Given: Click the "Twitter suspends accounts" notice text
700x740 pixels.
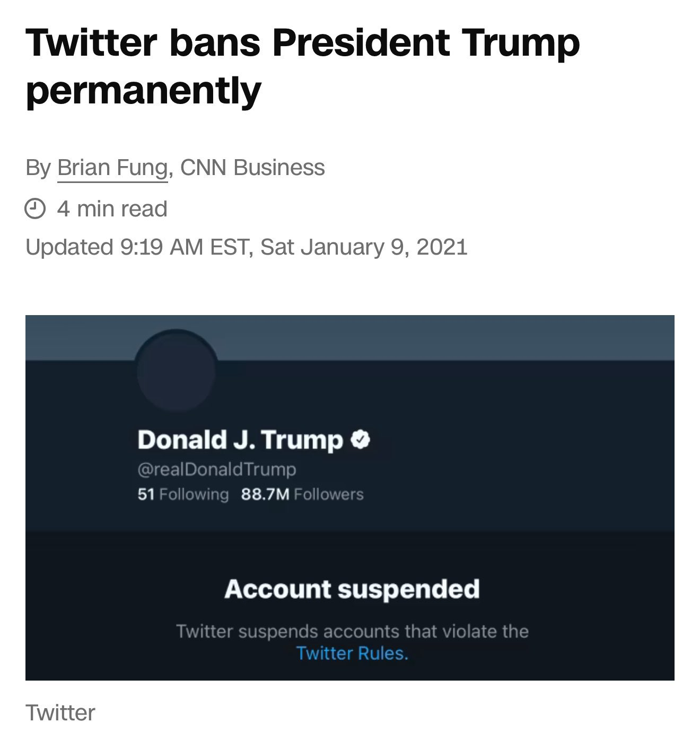Looking at the screenshot, I should click(x=352, y=631).
